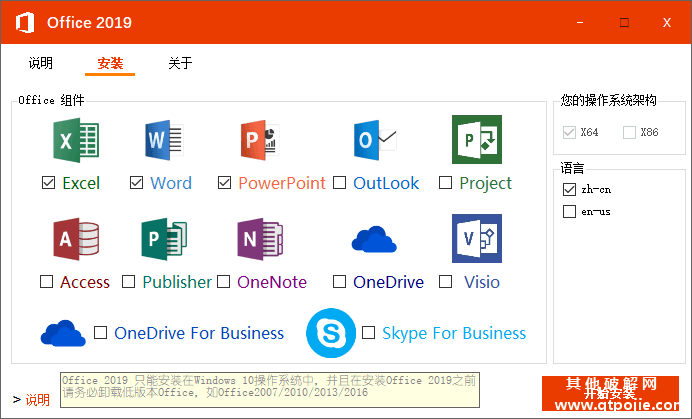Select the Skype For Business checkbox
This screenshot has height=419, width=692.
[369, 332]
